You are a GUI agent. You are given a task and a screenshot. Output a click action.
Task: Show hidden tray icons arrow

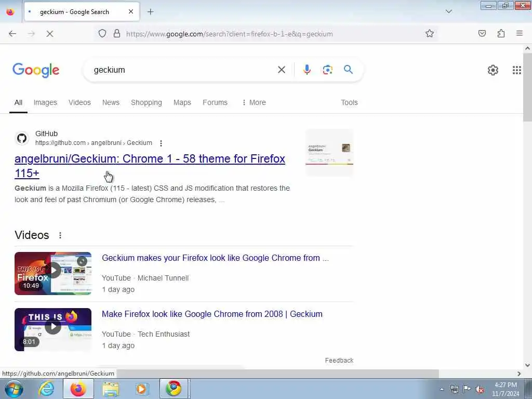pos(442,389)
